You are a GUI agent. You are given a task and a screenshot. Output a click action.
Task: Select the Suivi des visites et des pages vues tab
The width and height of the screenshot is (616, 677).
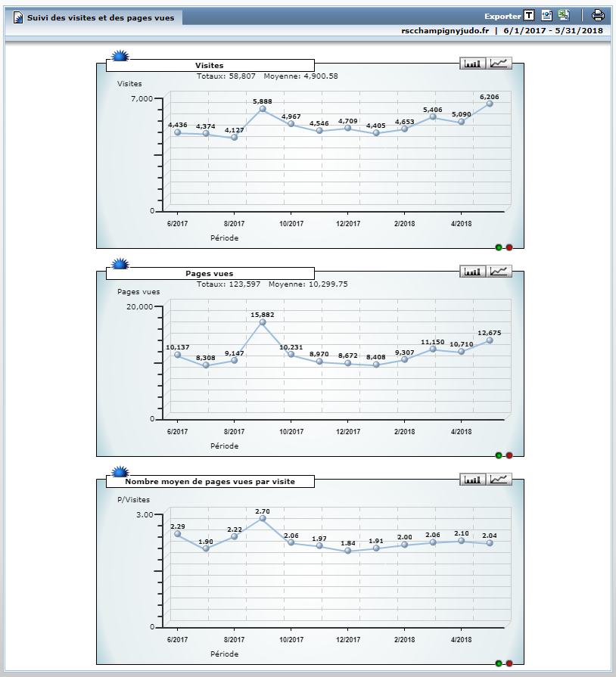[x=94, y=17]
